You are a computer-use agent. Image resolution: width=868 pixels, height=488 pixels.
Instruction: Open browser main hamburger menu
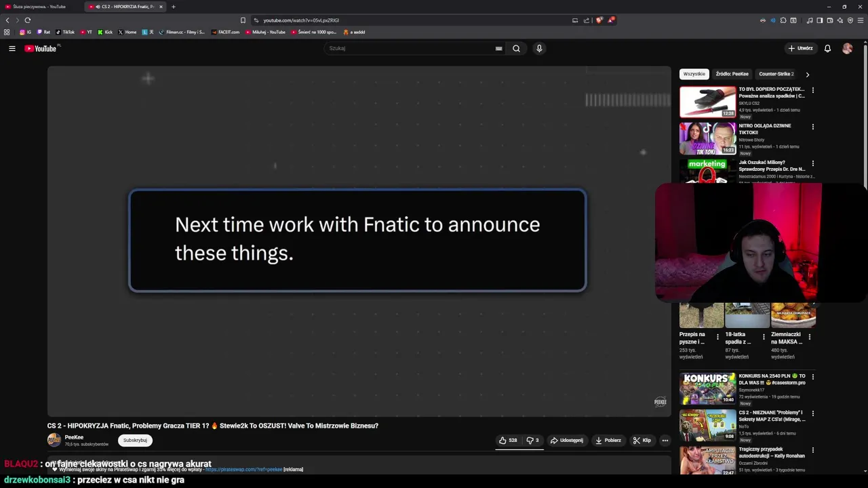[861, 20]
